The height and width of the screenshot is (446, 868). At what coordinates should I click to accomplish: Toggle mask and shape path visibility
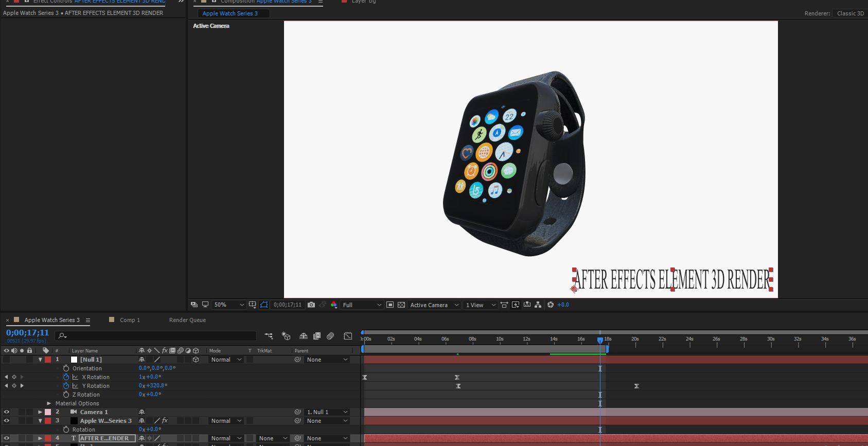264,305
